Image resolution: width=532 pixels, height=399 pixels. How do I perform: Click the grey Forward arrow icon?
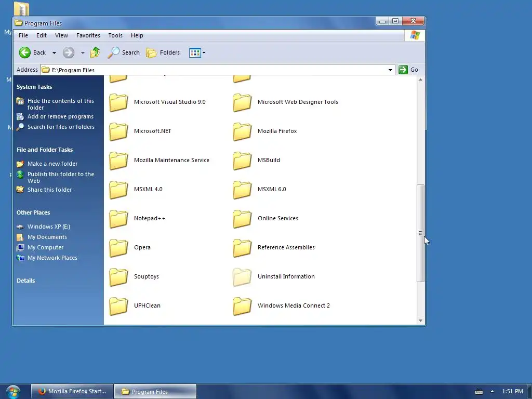tap(69, 52)
